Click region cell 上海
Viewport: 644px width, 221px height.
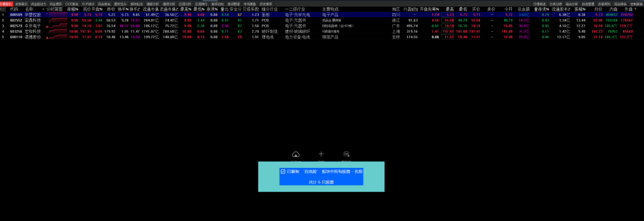396,31
